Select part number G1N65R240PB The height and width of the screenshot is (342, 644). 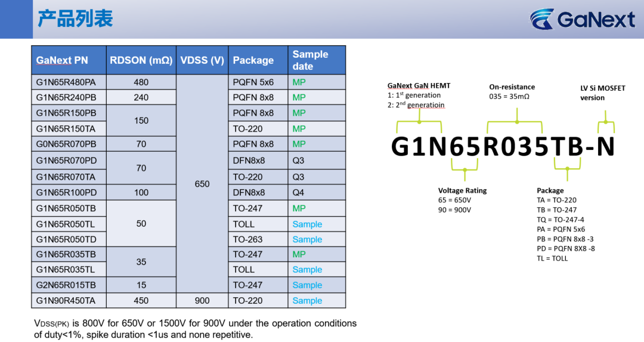[66, 97]
